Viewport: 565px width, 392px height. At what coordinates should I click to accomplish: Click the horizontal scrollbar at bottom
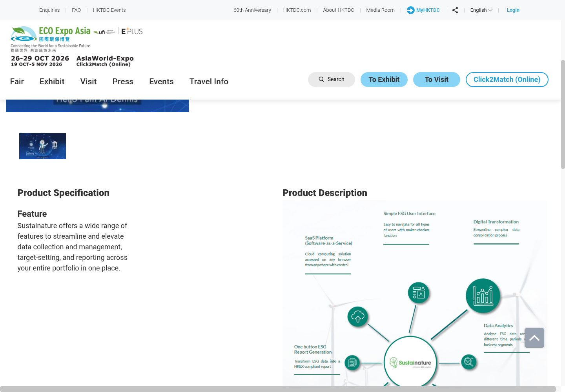pyautogui.click(x=278, y=389)
